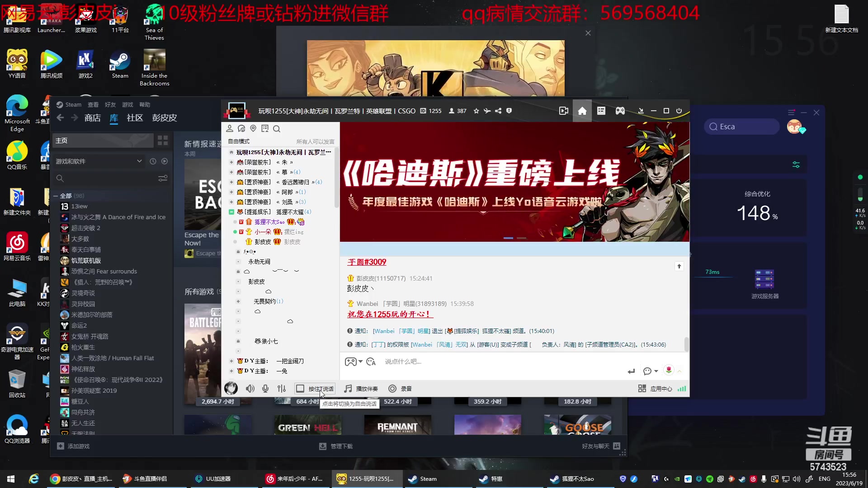
Task: Expand DY主播 一把金阔刀 channel
Action: pos(231,361)
